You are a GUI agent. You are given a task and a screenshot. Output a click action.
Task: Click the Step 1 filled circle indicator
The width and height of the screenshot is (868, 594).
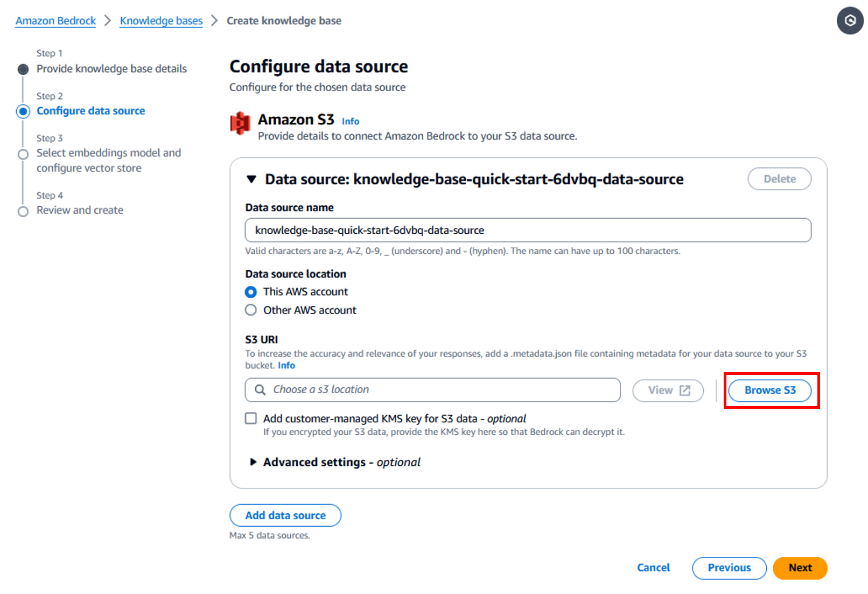tap(23, 69)
